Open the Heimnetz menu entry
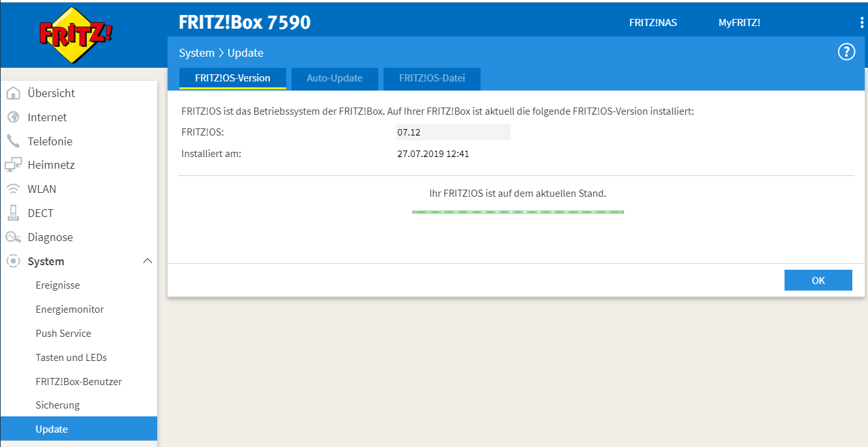 (52, 166)
